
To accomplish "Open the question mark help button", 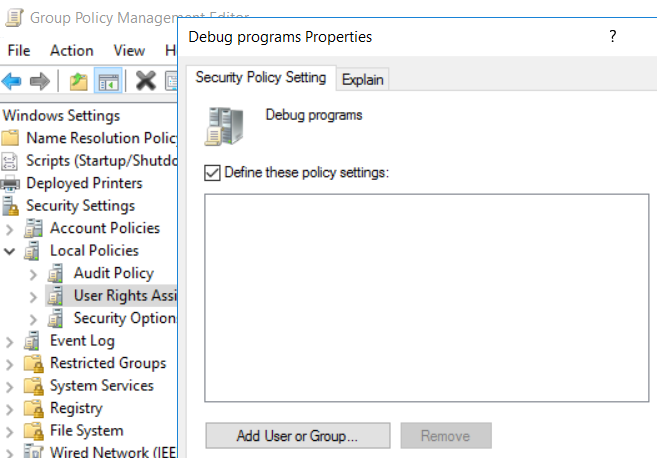I will (x=612, y=36).
